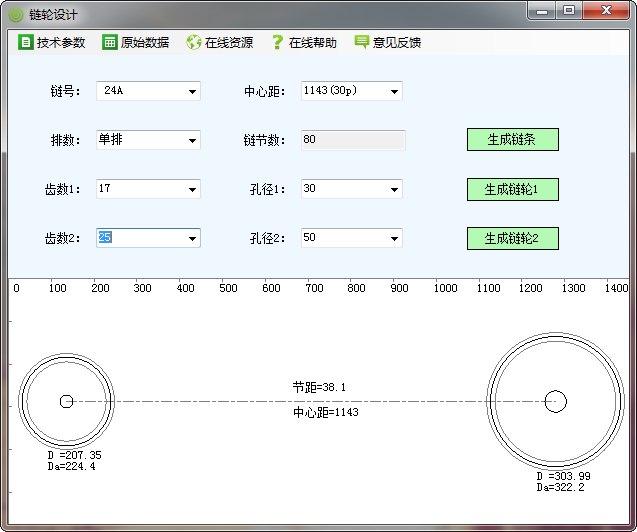The width and height of the screenshot is (637, 532).
Task: Expand the 排数 dropdown showing 单排
Action: 193,141
